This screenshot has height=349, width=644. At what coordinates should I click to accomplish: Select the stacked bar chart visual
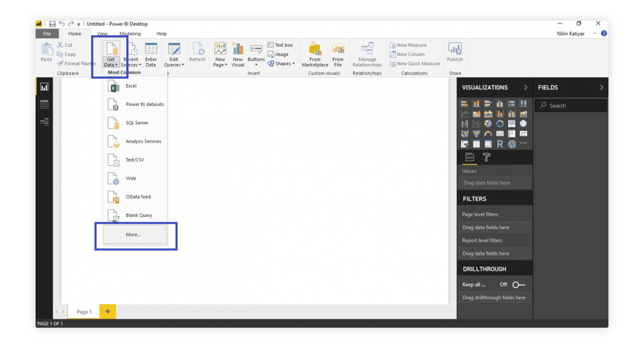[465, 103]
